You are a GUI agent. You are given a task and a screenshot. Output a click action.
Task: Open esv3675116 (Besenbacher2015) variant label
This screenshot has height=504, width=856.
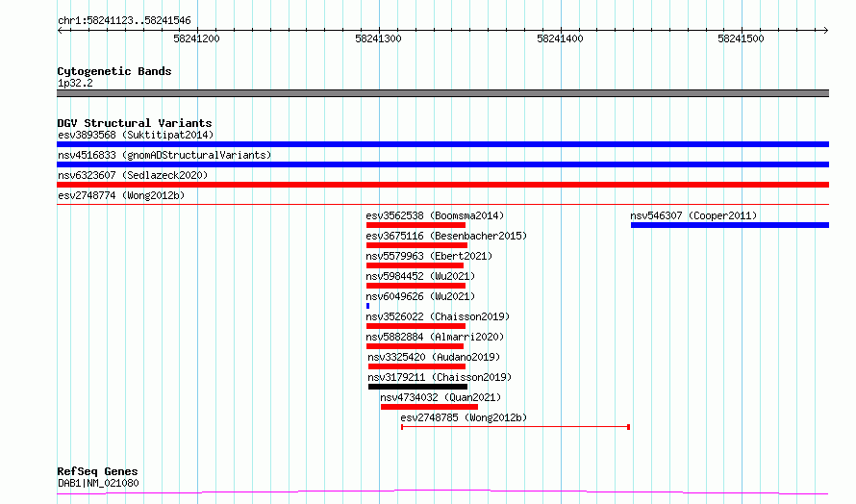tap(446, 236)
